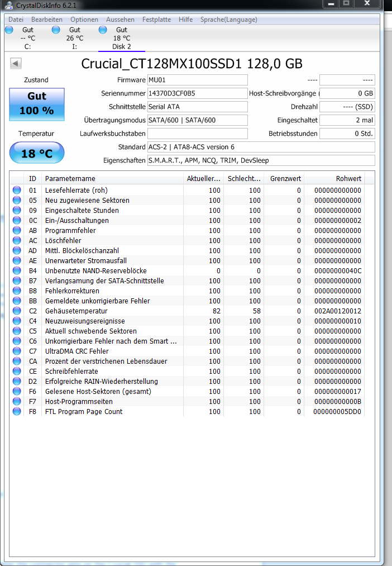Click status orb for Schreibfehlerrate
Screen dimensions: 392x566
pos(17,371)
